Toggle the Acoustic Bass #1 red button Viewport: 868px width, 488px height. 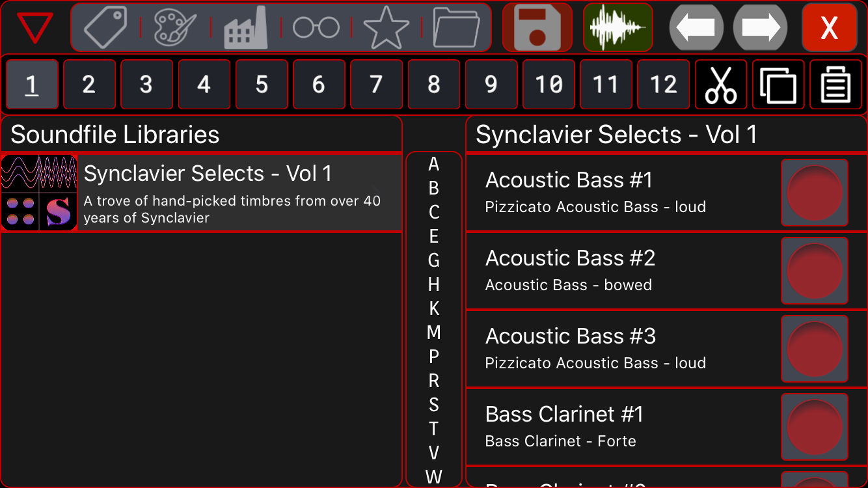[x=814, y=193]
